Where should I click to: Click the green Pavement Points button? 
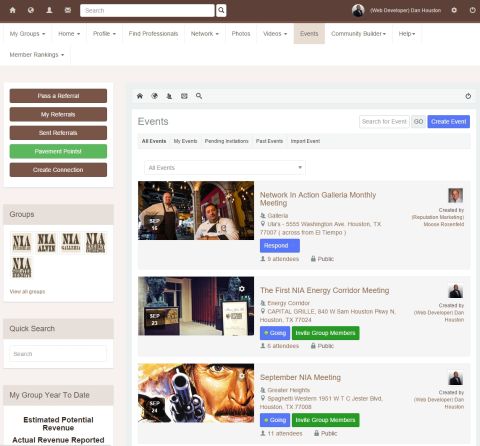click(x=58, y=151)
